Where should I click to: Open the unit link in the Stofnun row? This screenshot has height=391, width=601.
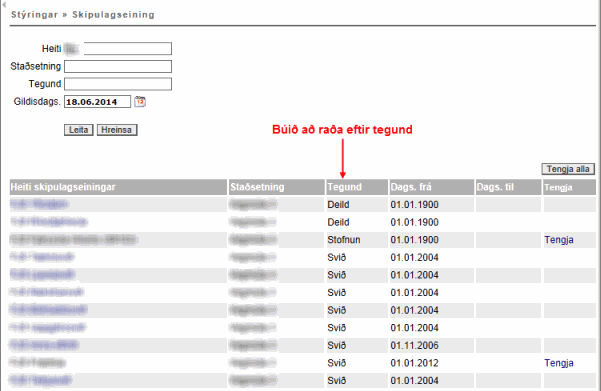click(73, 240)
